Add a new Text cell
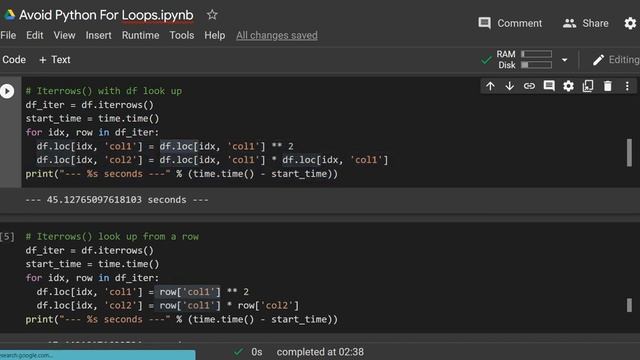This screenshot has height=360, width=640. coord(55,60)
